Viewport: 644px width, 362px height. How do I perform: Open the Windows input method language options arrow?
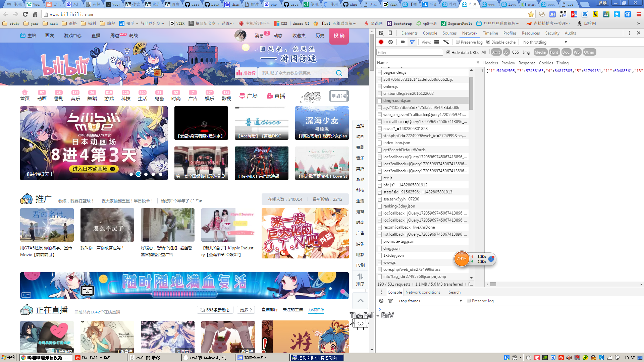[520, 358]
